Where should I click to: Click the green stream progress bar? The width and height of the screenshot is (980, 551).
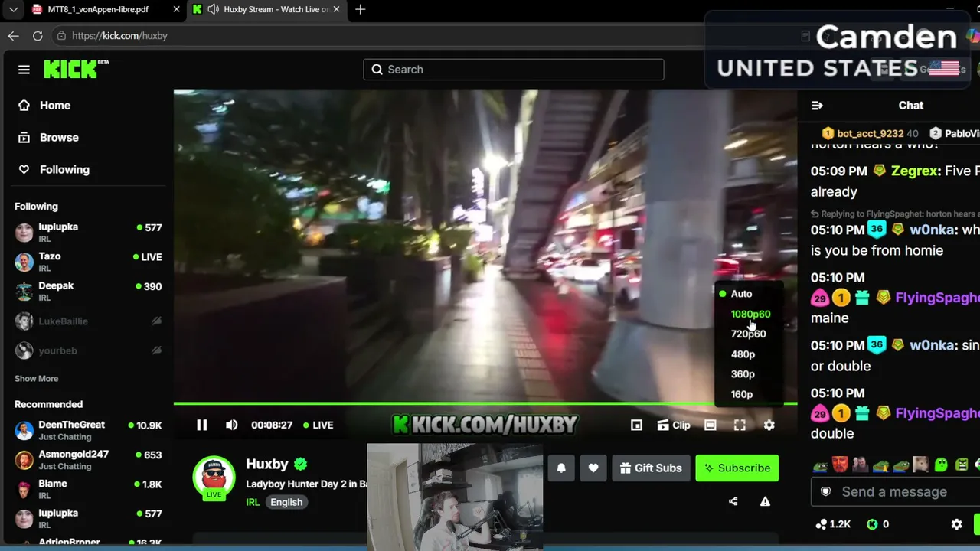tap(485, 403)
